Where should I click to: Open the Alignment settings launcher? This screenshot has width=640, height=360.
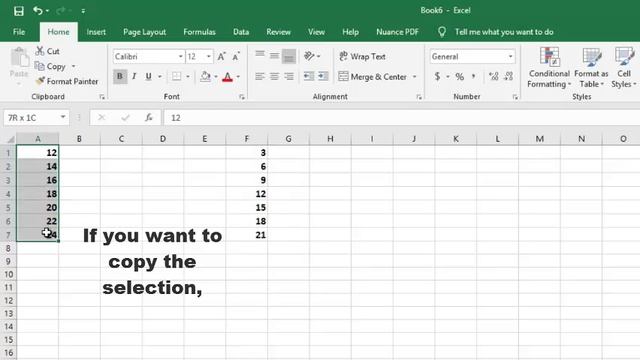click(419, 97)
